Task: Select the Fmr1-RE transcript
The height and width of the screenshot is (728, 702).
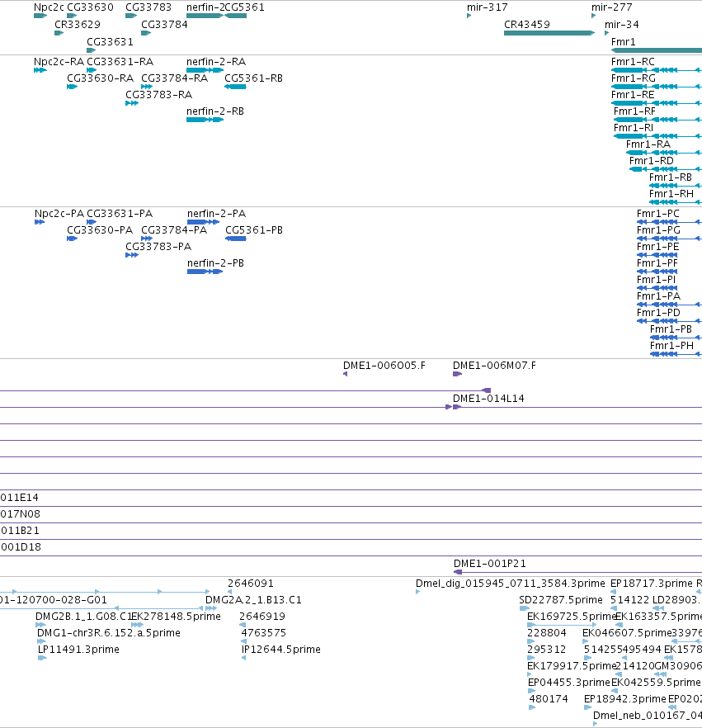Action: tap(657, 103)
